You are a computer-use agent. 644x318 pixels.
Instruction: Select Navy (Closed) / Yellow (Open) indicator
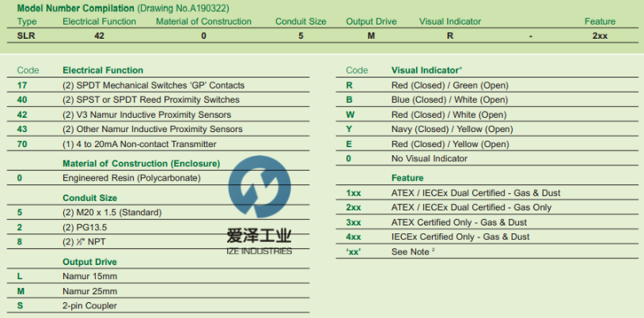click(452, 130)
